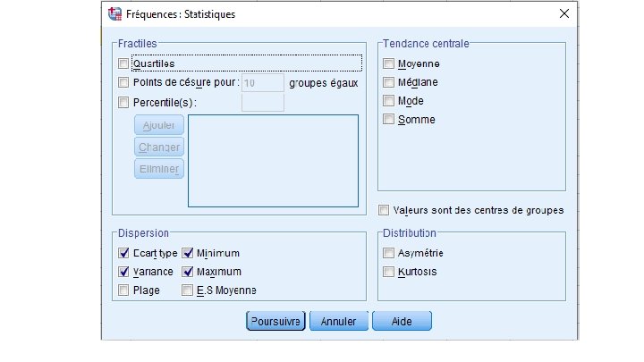
Task: Click the SPSS dialog title bar icon
Action: coord(114,14)
